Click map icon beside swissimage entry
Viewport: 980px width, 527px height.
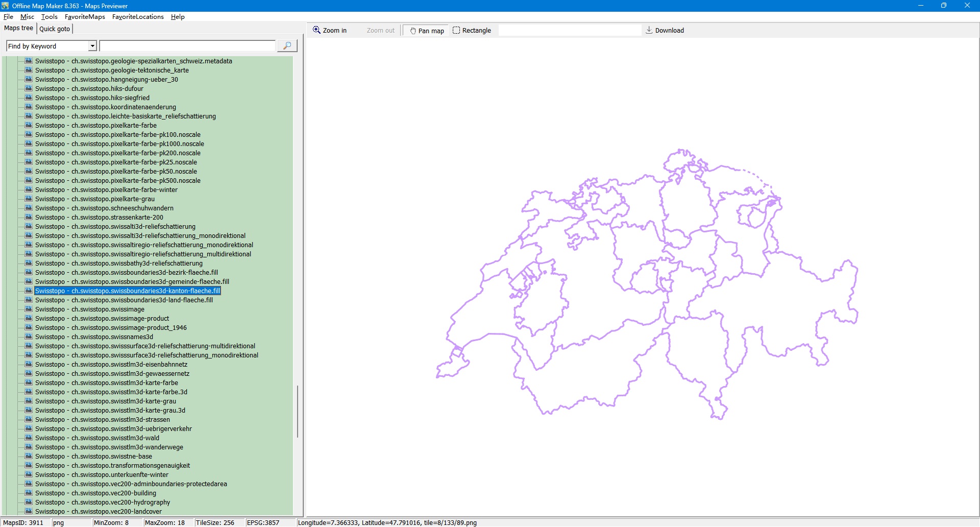point(29,309)
